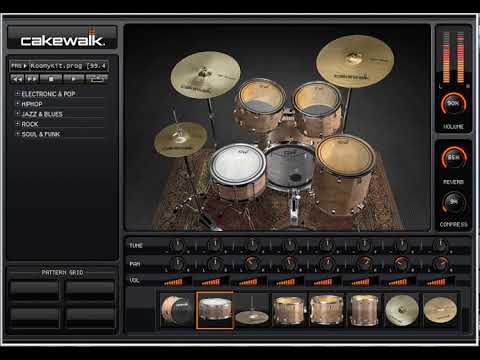Image resolution: width=480 pixels, height=360 pixels.
Task: Hit the kick drum in the kit view
Action: (289, 168)
